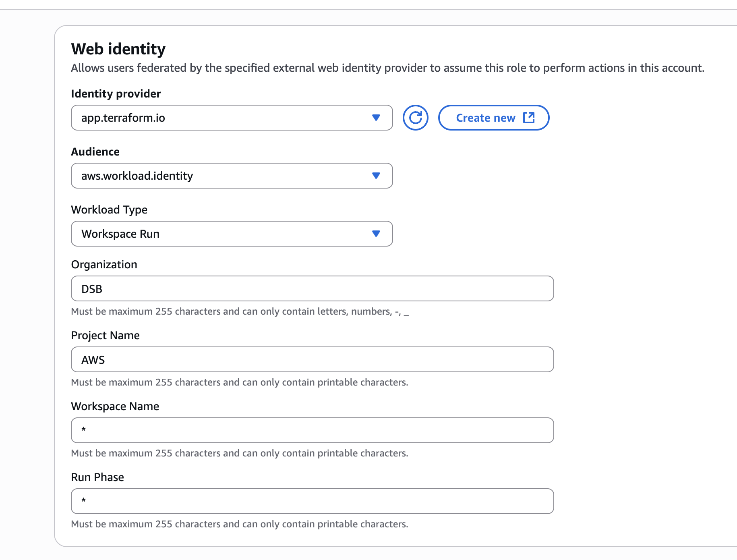This screenshot has height=560, width=737.
Task: Click the Project Name field containing AWS
Action: [312, 359]
